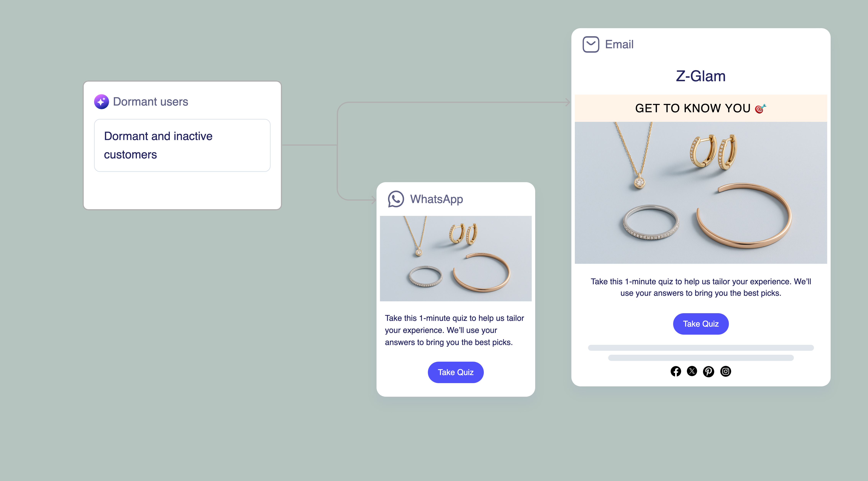Select the Dormant users title

[x=150, y=102]
